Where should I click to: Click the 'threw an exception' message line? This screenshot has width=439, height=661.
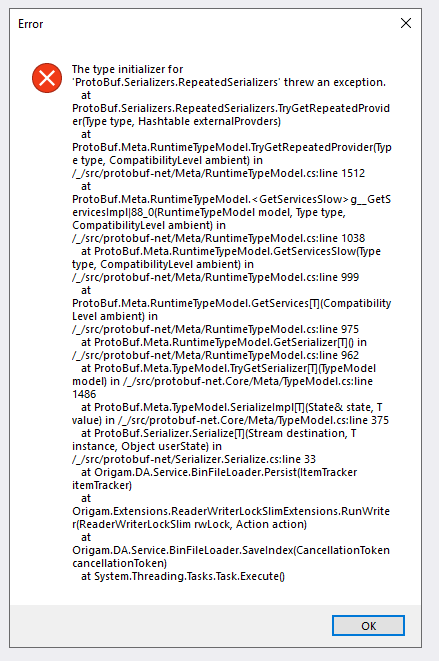point(229,82)
